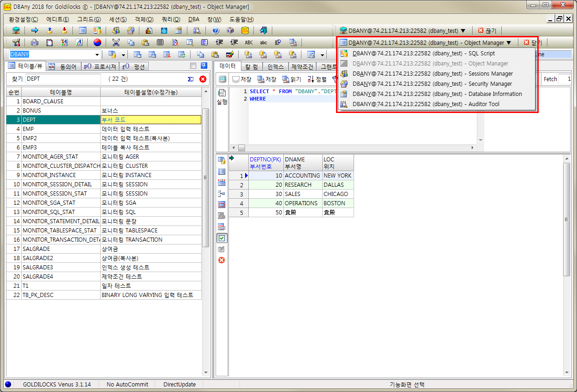Screen dimensions: 577x392
Task: Click the exit door toolbar icon
Action: pyautogui.click(x=264, y=31)
